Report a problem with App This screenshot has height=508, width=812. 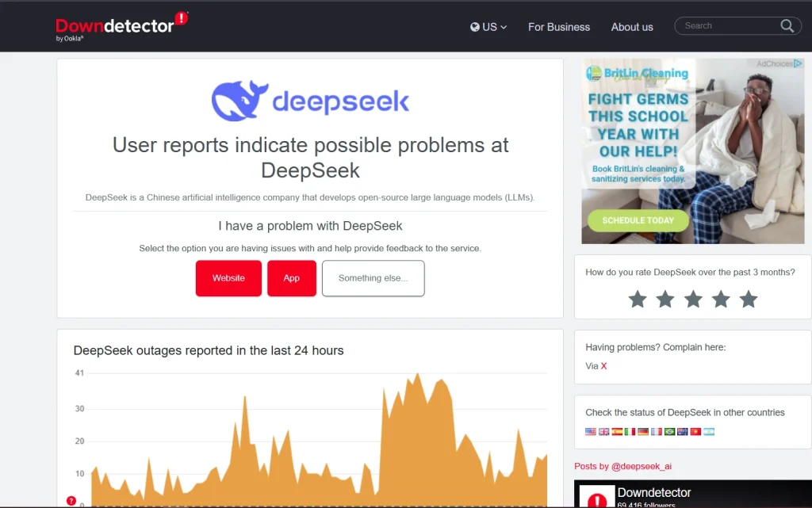pos(292,278)
